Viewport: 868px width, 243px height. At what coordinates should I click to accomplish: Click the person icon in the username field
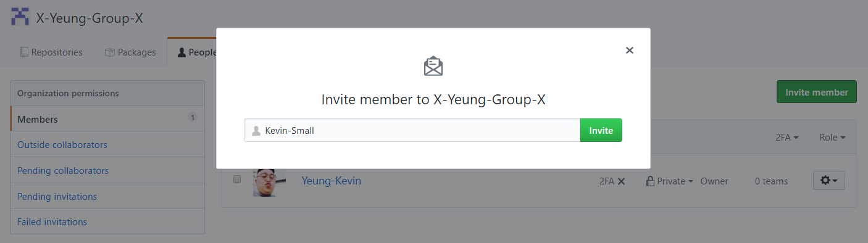coord(256,131)
